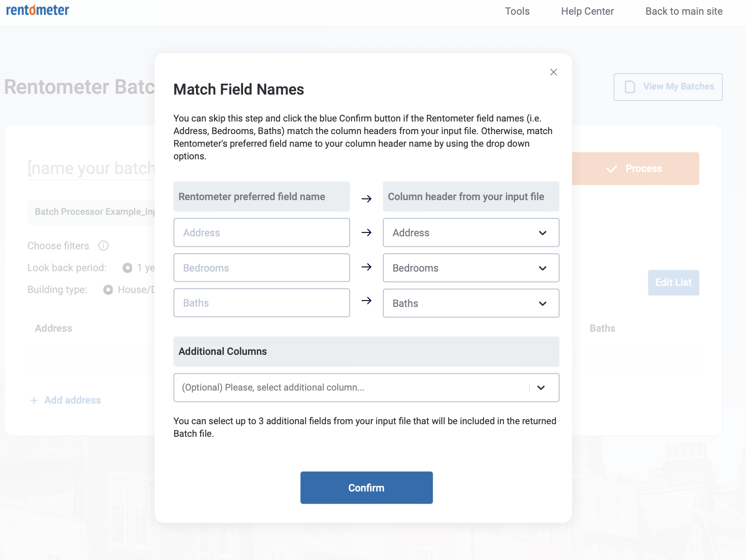Click the Additional Columns heading
This screenshot has width=746, height=560.
(x=222, y=351)
